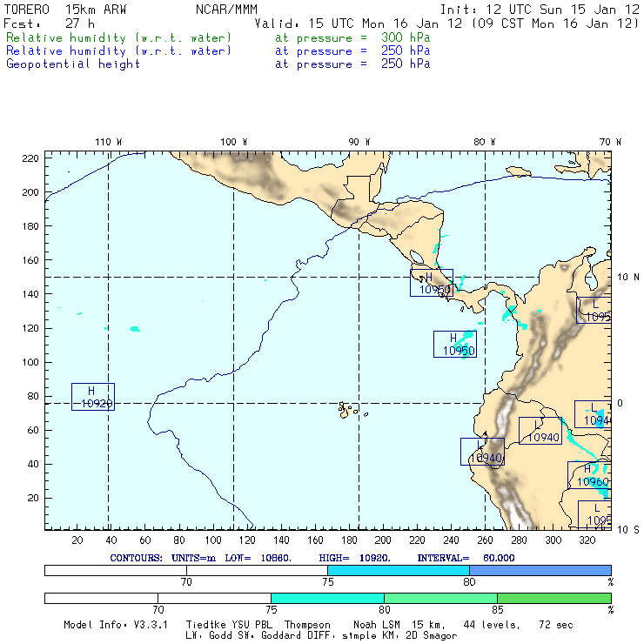Select the "HIGH= 10920." contour text
This screenshot has height=644, width=644.
354,558
